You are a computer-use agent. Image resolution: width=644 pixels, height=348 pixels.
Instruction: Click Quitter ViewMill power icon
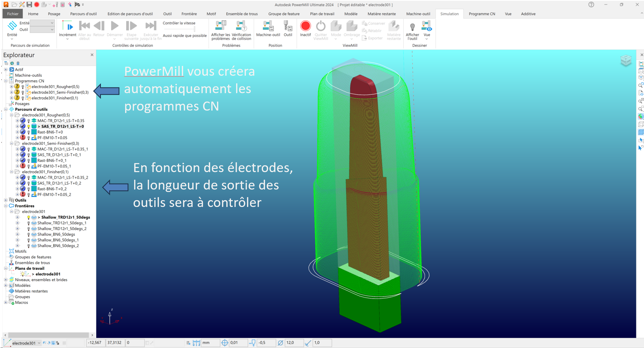[x=321, y=30]
